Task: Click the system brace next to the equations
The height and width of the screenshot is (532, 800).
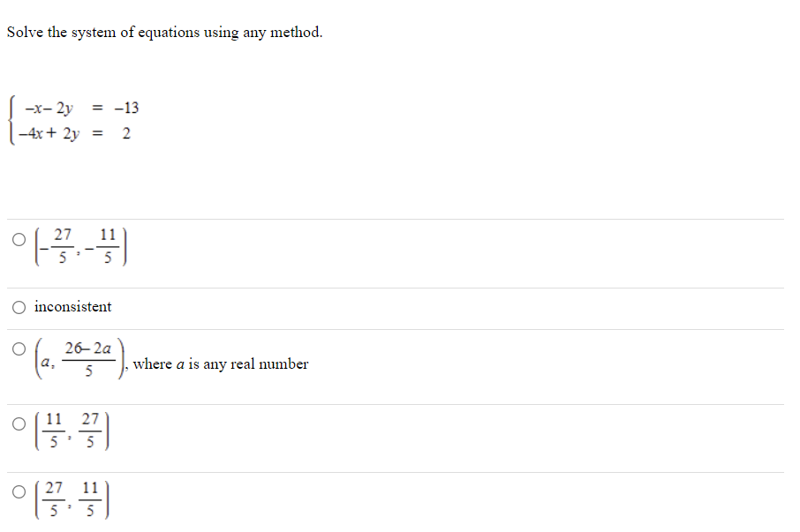Action: (x=9, y=120)
